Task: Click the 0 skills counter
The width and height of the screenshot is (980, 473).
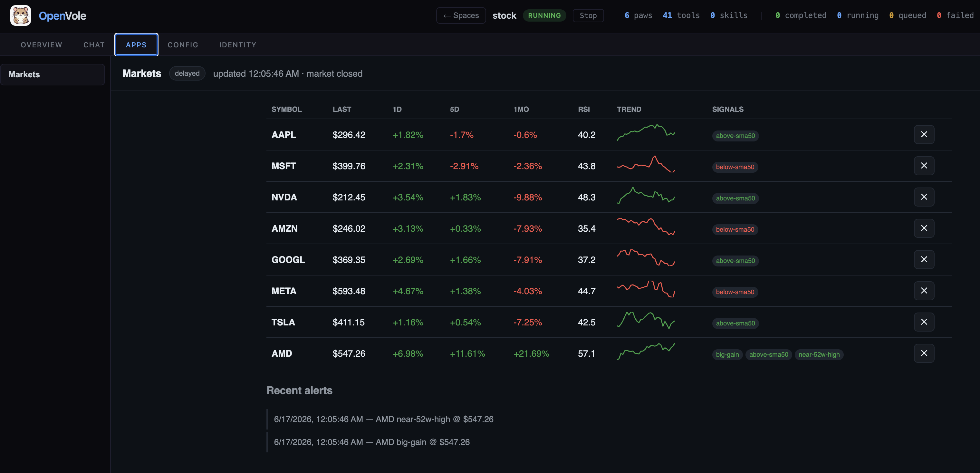Action: [x=728, y=15]
